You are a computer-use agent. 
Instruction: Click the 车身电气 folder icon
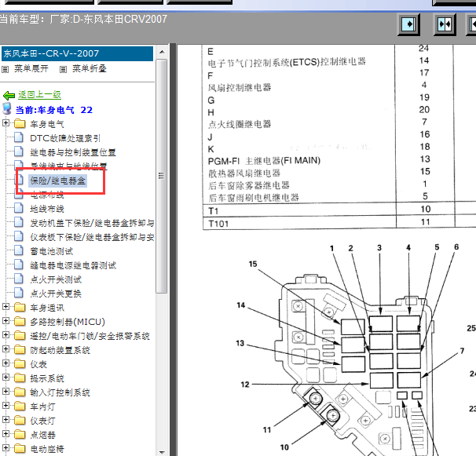point(20,124)
